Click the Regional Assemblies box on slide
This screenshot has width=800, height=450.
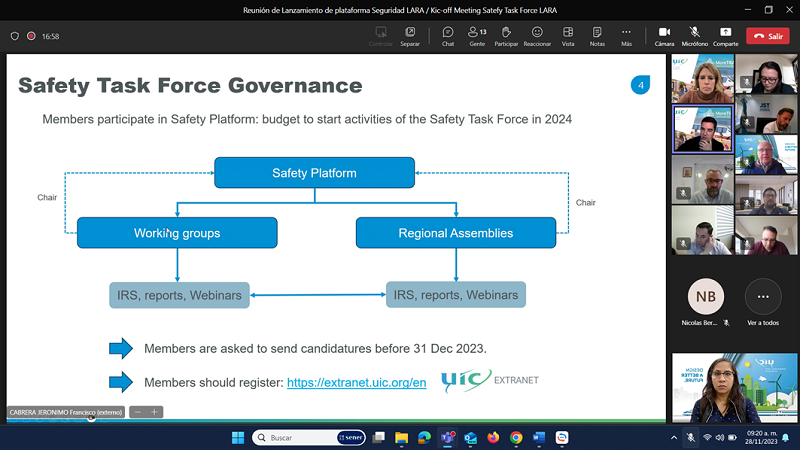pyautogui.click(x=456, y=233)
